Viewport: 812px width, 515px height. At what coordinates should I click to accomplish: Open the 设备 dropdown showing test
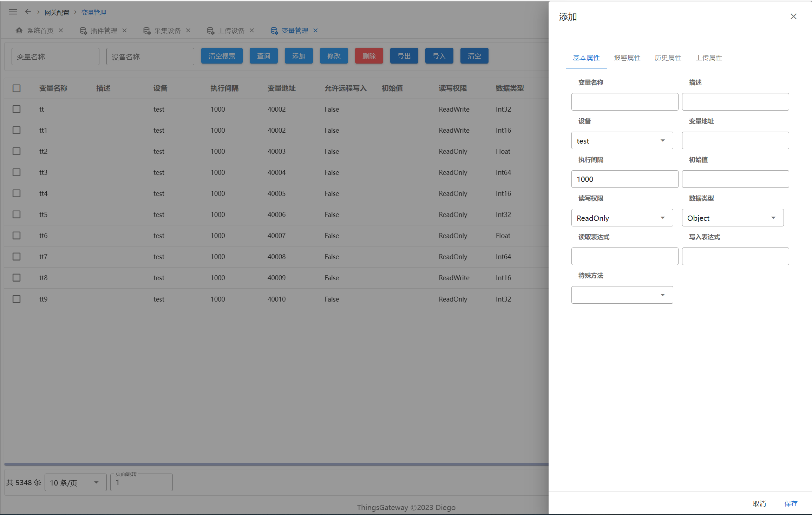pos(622,141)
